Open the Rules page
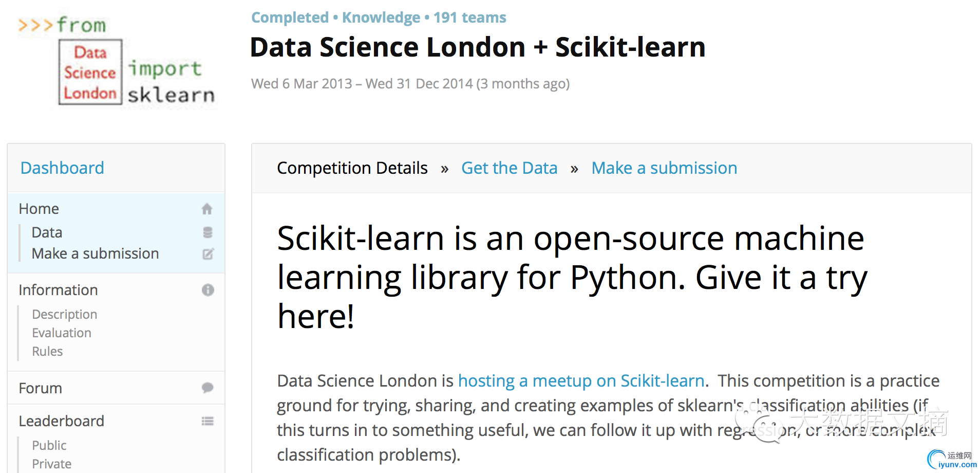The height and width of the screenshot is (473, 980). tap(47, 351)
